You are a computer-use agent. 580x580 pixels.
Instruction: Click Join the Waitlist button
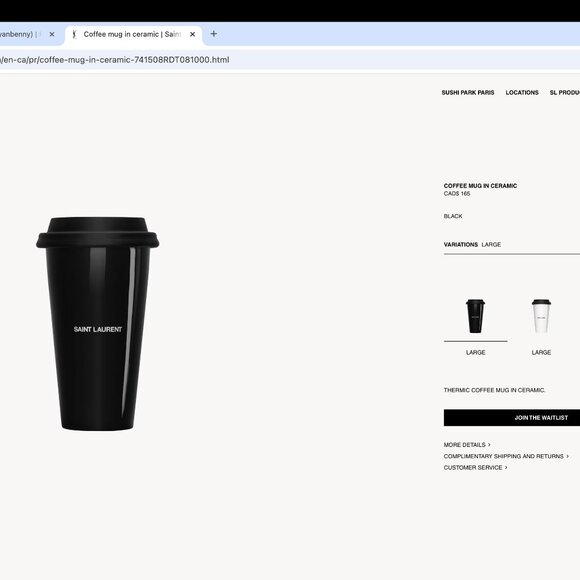[x=512, y=418]
